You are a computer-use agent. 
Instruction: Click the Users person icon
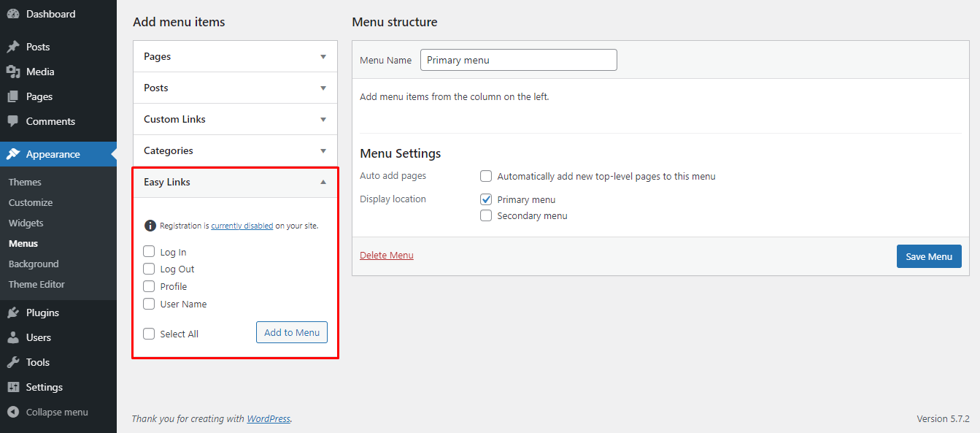pyautogui.click(x=13, y=337)
